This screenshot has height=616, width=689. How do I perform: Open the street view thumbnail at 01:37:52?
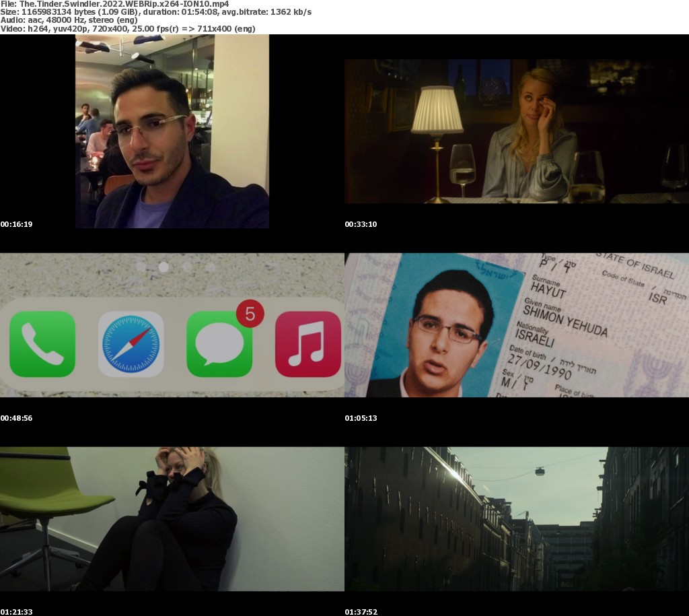[516, 519]
